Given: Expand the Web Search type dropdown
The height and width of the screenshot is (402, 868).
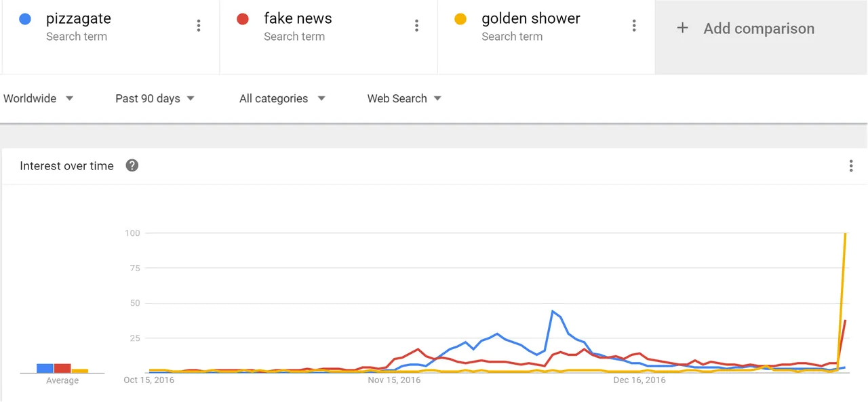Looking at the screenshot, I should tap(404, 98).
